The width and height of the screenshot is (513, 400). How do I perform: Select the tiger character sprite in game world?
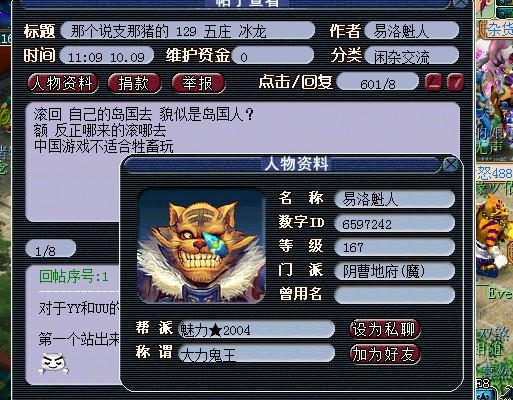(492, 232)
